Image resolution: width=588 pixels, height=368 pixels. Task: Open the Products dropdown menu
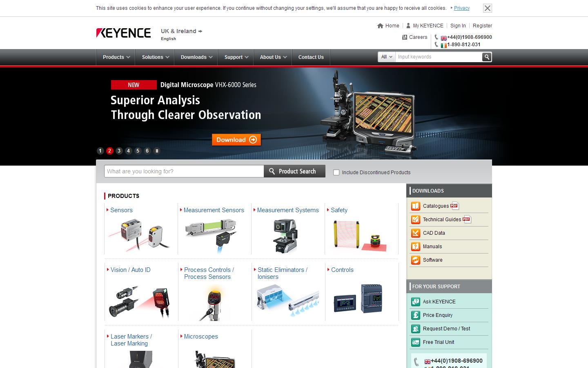click(116, 57)
